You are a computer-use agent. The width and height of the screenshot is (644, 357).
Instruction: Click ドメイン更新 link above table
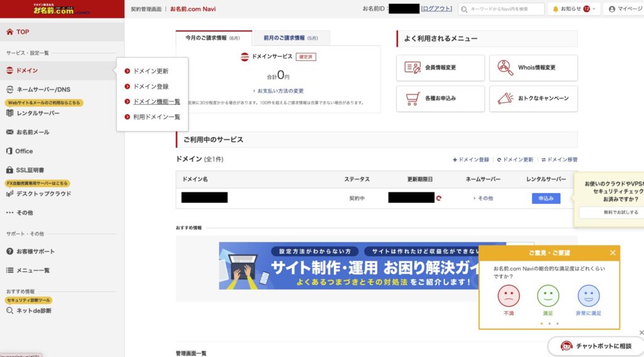click(515, 159)
